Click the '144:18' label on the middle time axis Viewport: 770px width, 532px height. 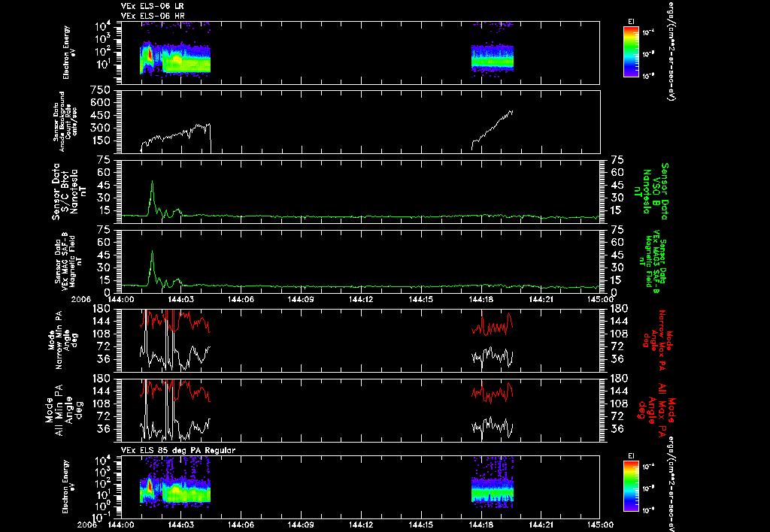click(481, 299)
